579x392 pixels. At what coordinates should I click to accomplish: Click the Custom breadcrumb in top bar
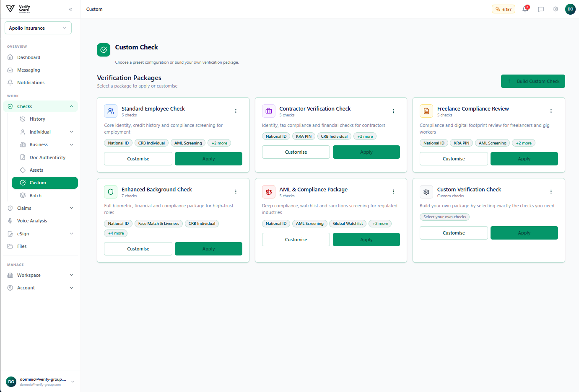[94, 9]
